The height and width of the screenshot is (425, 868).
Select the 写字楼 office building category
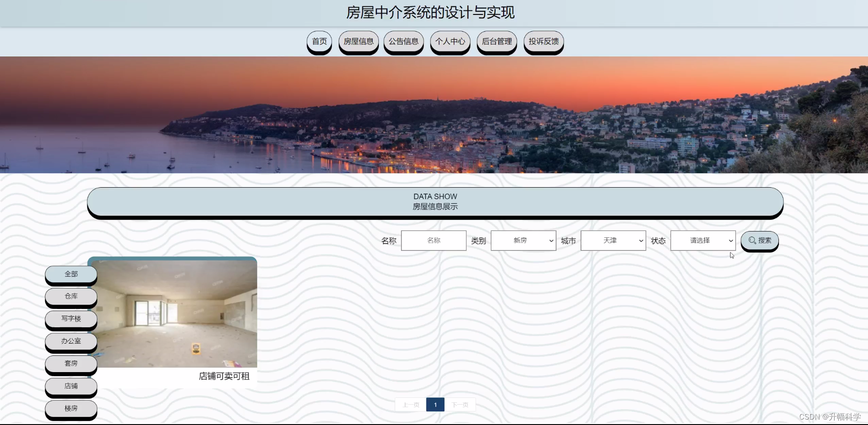click(71, 319)
